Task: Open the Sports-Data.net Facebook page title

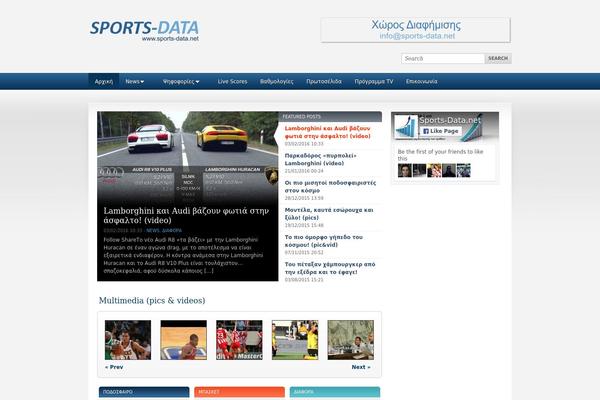Action: tap(450, 120)
